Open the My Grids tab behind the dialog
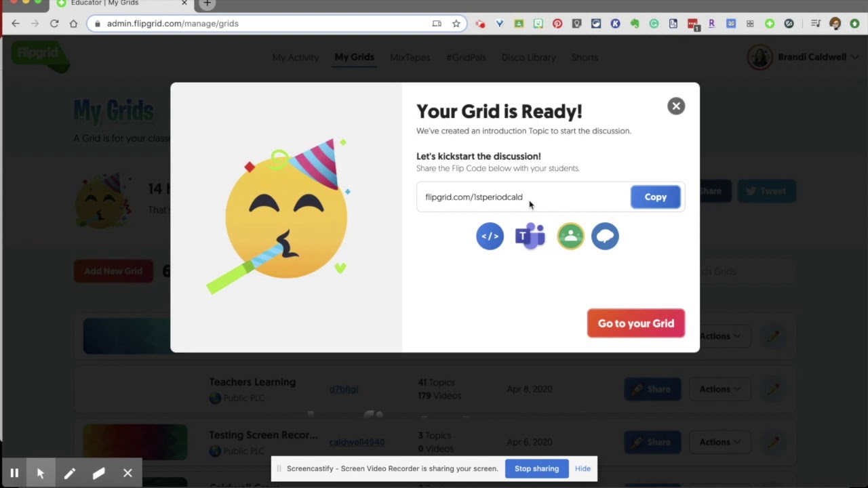Viewport: 868px width, 488px height. [354, 57]
